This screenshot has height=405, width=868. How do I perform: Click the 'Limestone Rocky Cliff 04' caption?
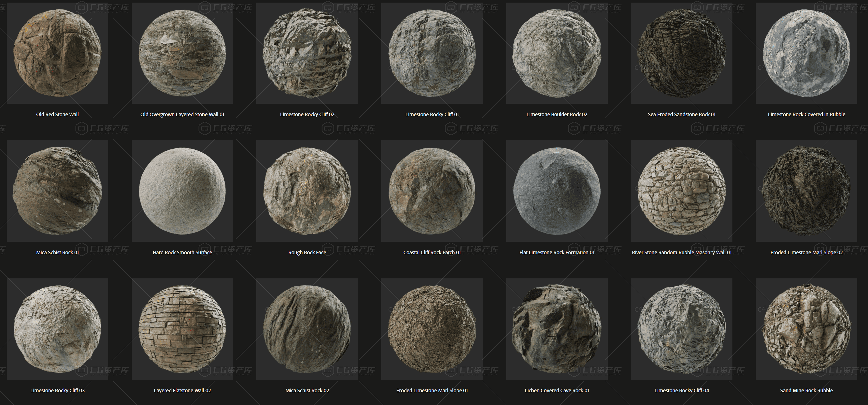682,390
